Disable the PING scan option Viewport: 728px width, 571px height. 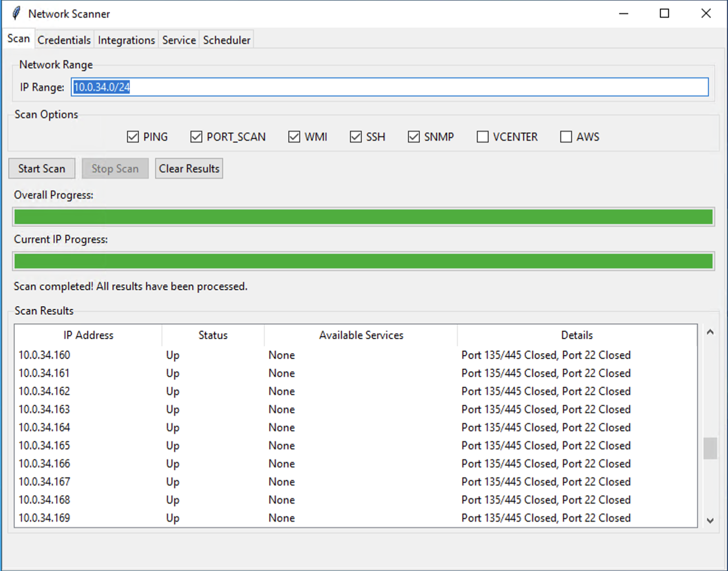133,137
